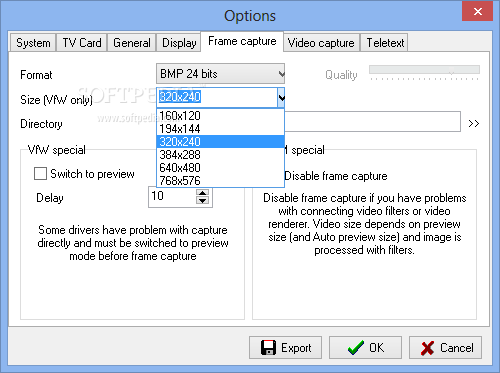Click the Directory path input field
The image size is (500, 373).
(x=372, y=122)
